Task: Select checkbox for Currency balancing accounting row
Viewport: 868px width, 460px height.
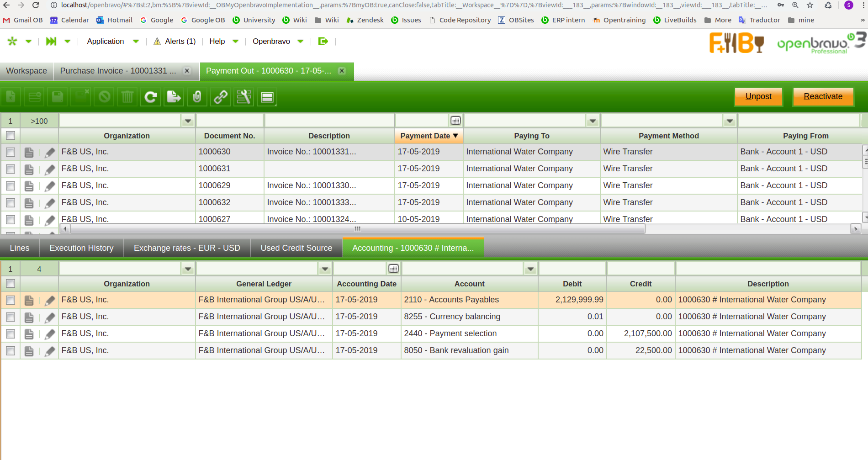Action: coord(11,317)
